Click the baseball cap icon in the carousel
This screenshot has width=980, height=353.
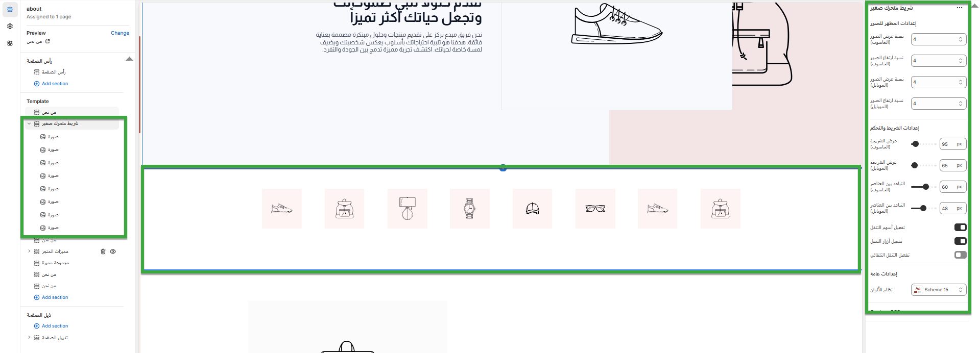pos(533,209)
